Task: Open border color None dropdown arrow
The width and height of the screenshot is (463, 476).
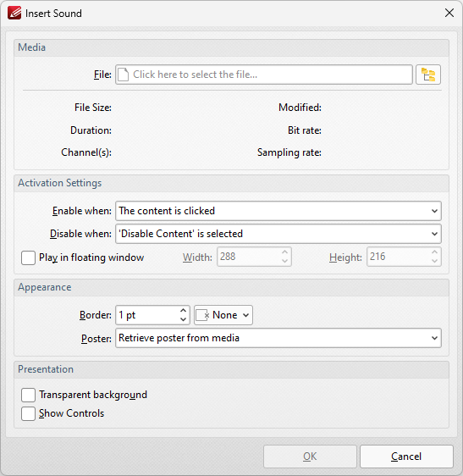Action: [245, 315]
